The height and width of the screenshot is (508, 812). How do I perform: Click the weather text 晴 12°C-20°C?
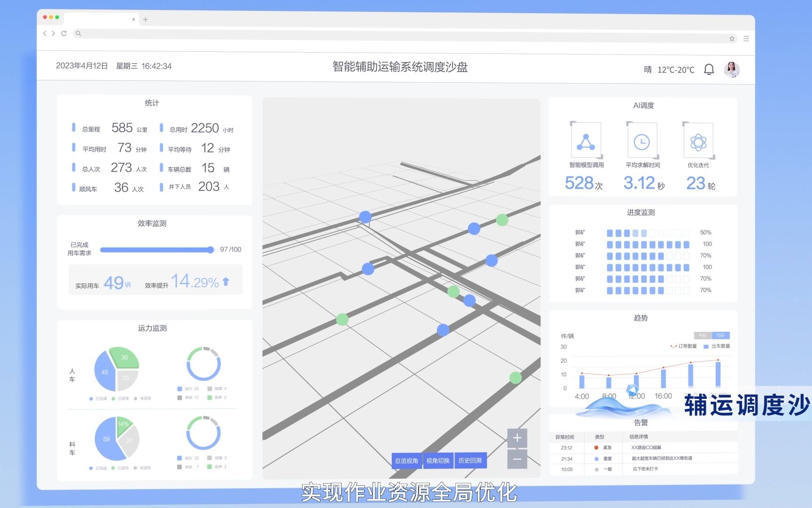pos(669,70)
